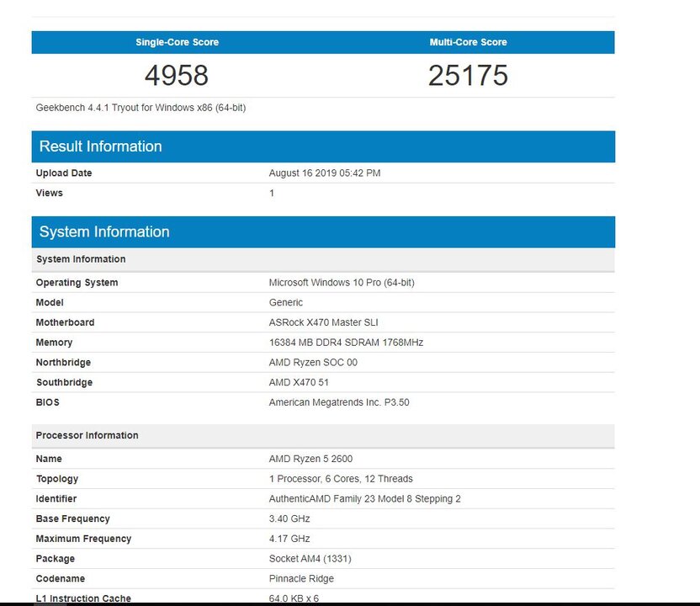Click the Result Information section heading
This screenshot has width=700, height=606.
point(100,146)
